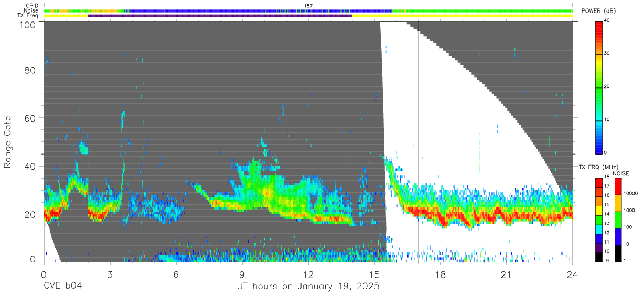Click the 20 tick on the Range Gate axis
Viewport: 644px width, 297px height.
click(x=30, y=214)
